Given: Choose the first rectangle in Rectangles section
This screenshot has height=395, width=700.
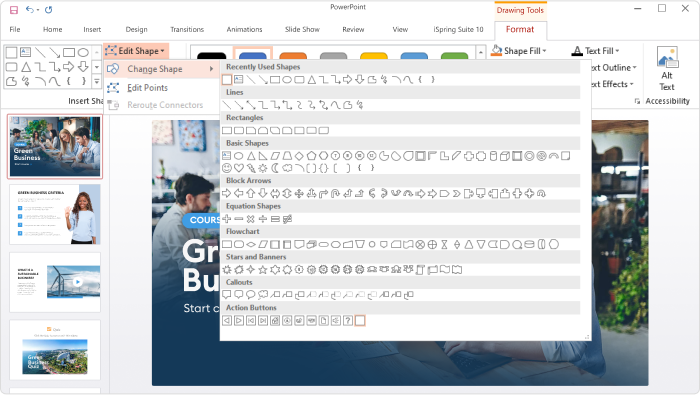Looking at the screenshot, I should [227, 130].
